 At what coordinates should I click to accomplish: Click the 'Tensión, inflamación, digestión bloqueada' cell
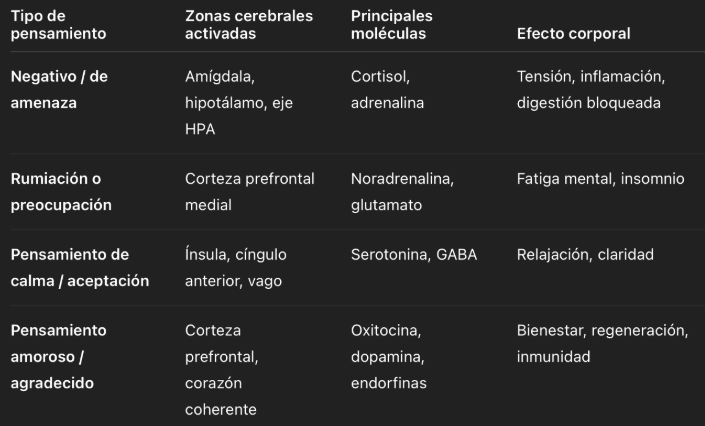pos(591,90)
